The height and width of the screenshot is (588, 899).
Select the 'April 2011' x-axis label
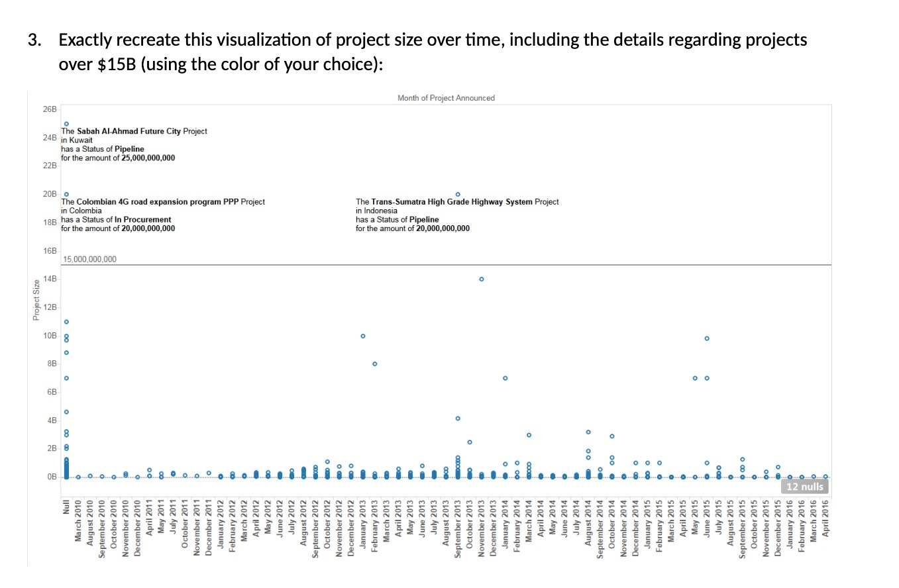coord(149,519)
